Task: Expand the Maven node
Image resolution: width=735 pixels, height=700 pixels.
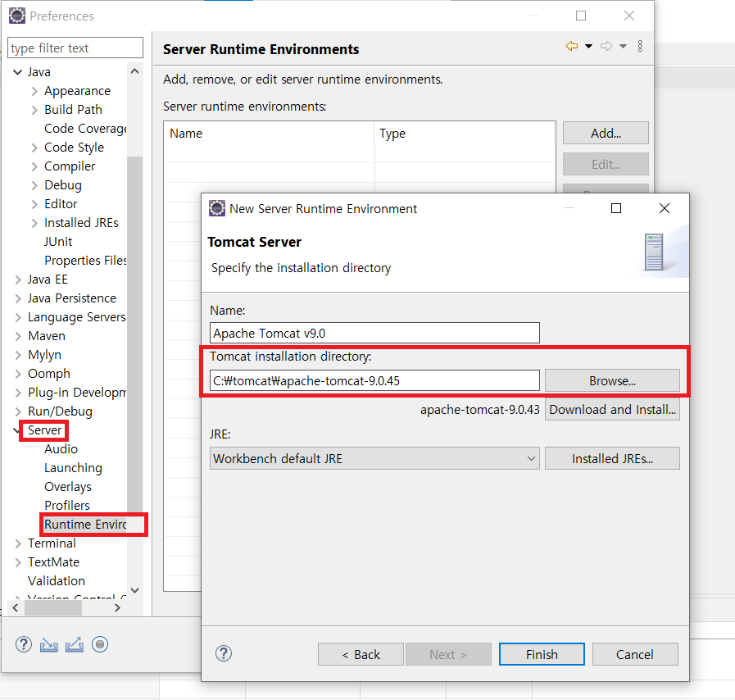Action: [x=18, y=336]
